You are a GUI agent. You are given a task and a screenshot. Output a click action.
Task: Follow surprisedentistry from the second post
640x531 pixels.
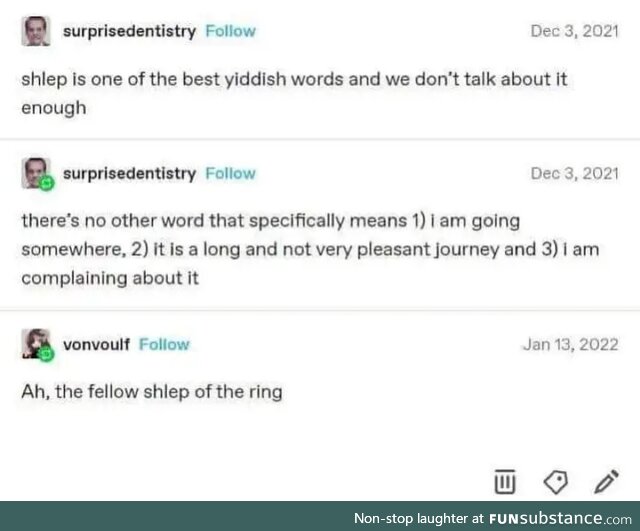click(x=231, y=174)
